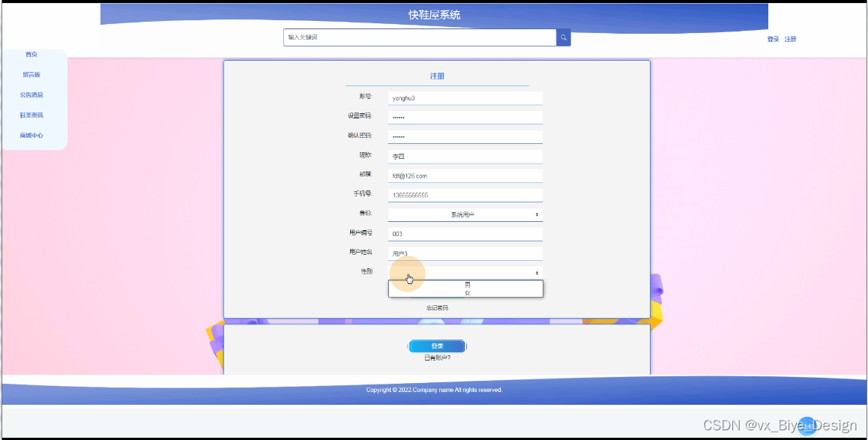Viewport: 868px width, 440px height.
Task: Click the blue 登录 button
Action: click(437, 346)
